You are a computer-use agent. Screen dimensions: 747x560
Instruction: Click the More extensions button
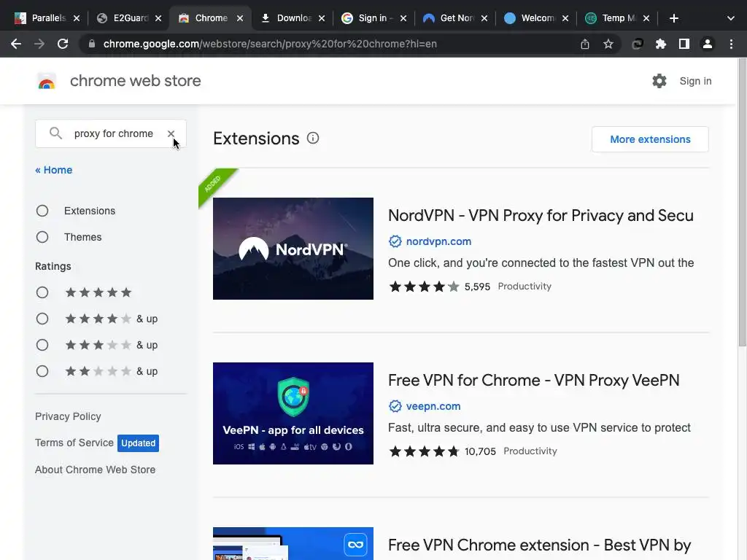[x=650, y=139]
